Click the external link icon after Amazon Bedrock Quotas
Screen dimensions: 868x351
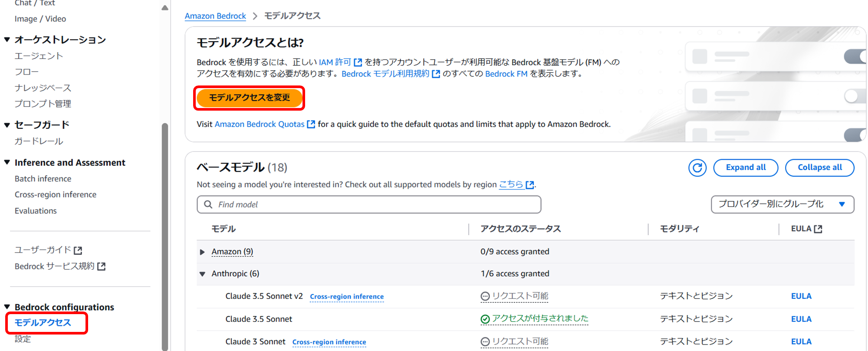click(311, 124)
